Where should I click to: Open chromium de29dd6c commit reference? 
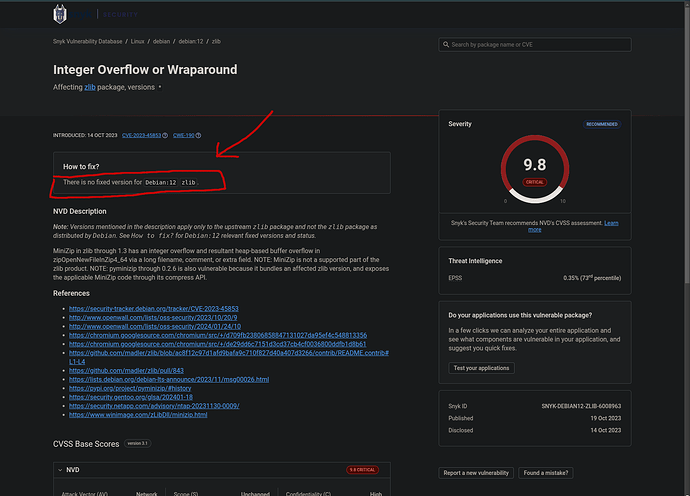point(217,344)
